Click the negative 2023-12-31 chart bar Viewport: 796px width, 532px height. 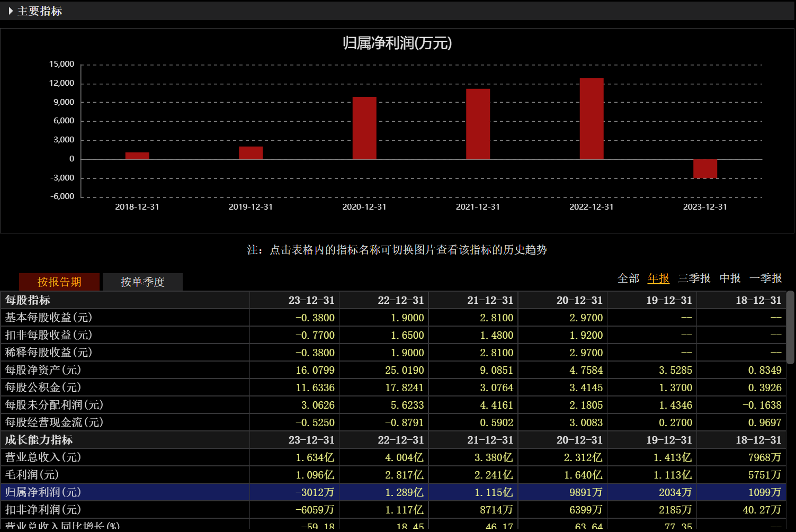tap(705, 169)
